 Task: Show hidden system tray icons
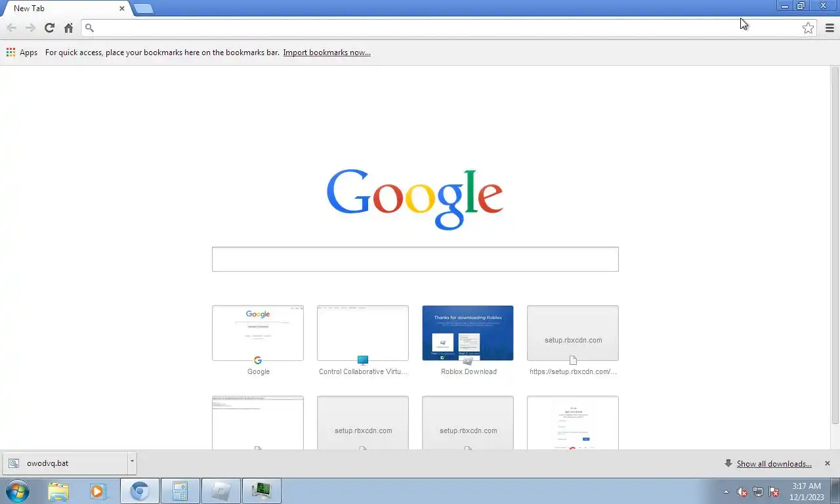[x=726, y=492]
